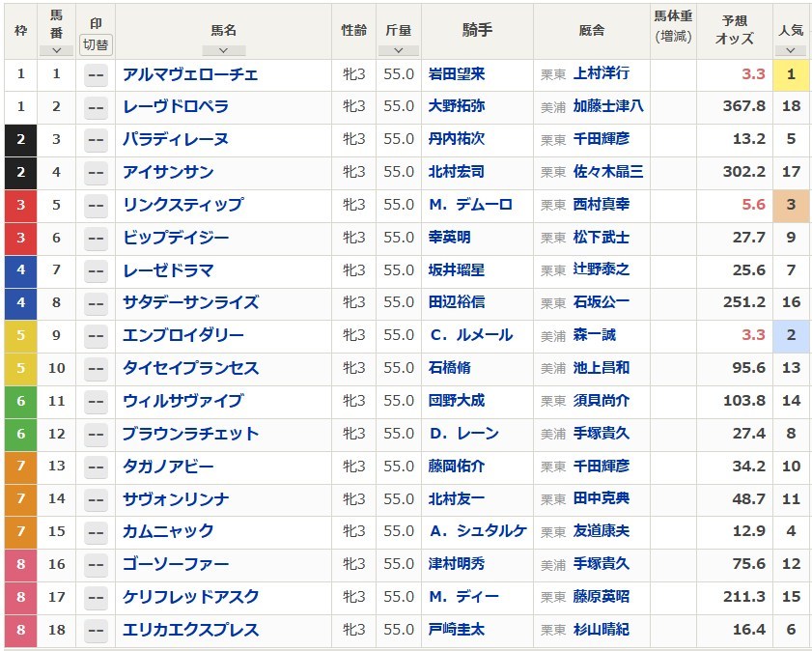The image size is (812, 651).
Task: Expand the 斤量 sort dropdown arrow
Action: click(x=398, y=51)
